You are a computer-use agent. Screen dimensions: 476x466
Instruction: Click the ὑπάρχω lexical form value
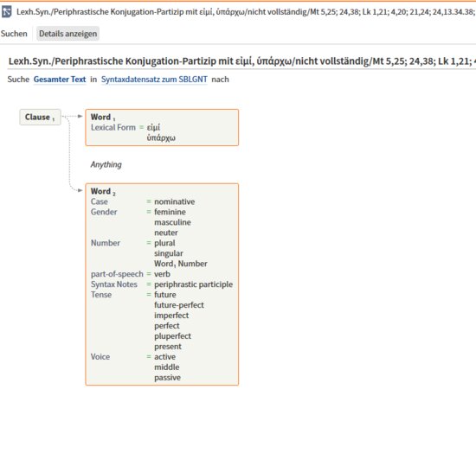point(161,138)
